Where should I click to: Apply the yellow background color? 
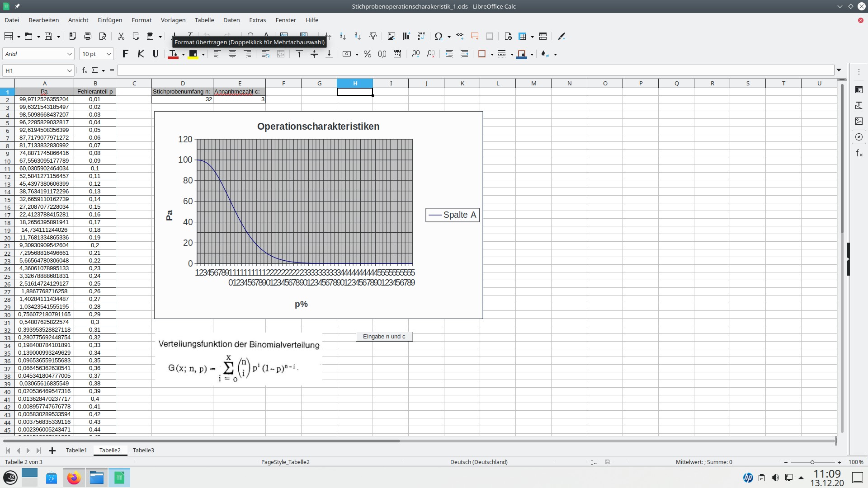pos(193,54)
